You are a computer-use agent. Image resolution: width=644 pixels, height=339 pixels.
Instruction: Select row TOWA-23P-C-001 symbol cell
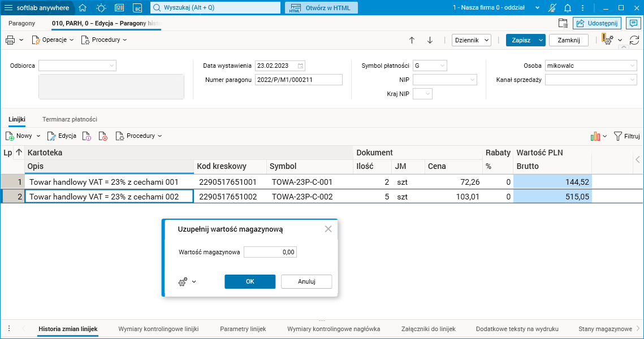click(310, 182)
